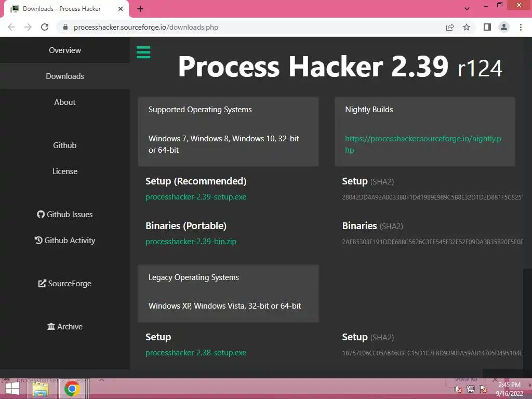Viewport: 532px width, 399px height.
Task: Close the Downloads - Process Hacker tab
Action: coord(121,9)
